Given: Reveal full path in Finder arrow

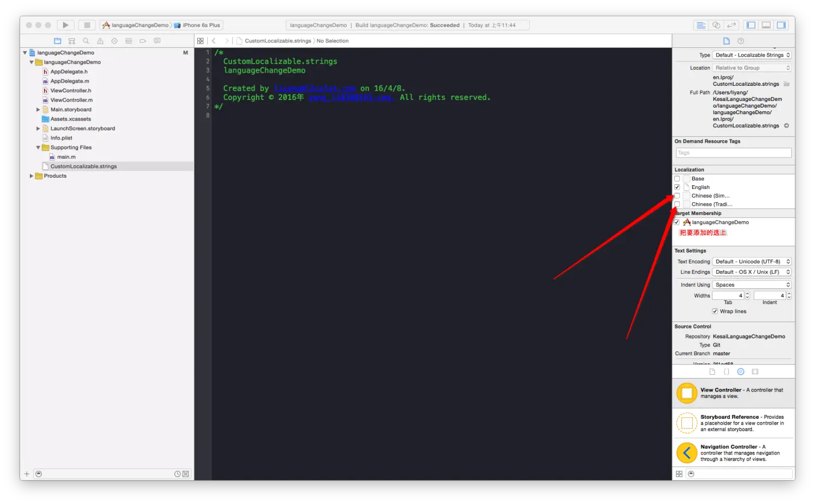Looking at the screenshot, I should (786, 125).
